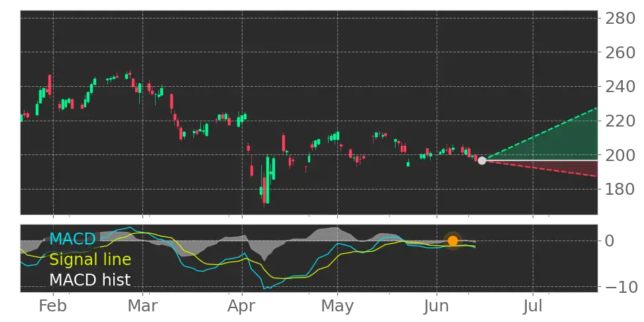
Task: Select the MACD legend label
Action: (x=73, y=239)
